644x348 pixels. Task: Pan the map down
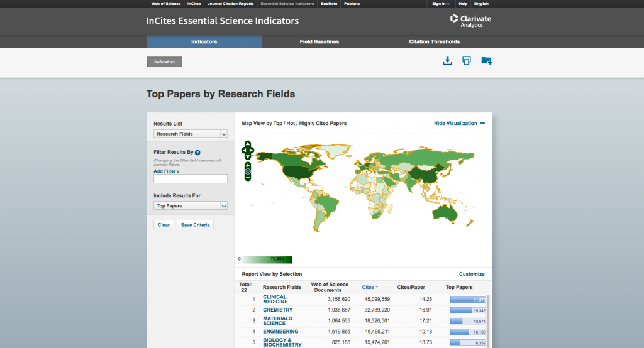[x=248, y=157]
